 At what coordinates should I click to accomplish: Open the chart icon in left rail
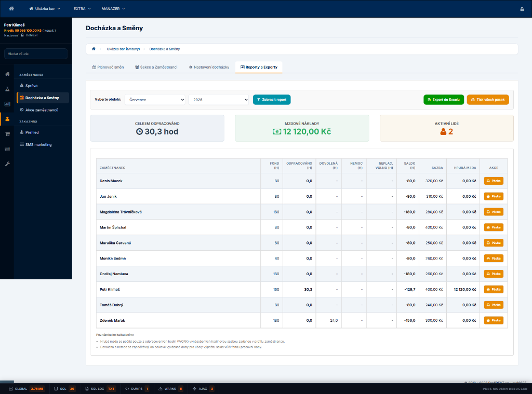click(x=7, y=104)
